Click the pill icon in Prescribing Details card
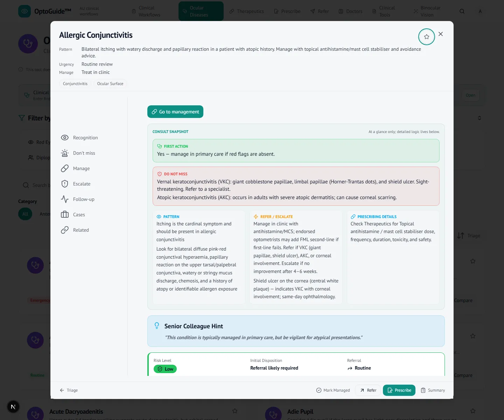Image resolution: width=504 pixels, height=420 pixels. pyautogui.click(x=353, y=217)
